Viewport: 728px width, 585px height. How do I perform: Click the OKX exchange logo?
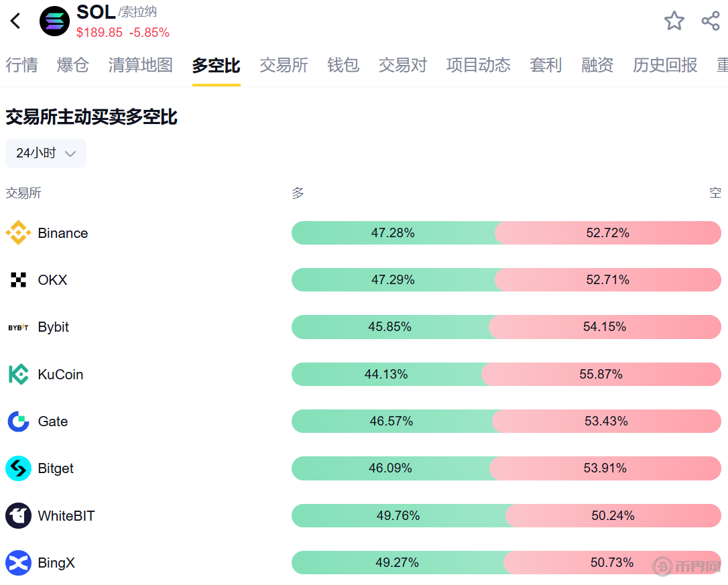[x=18, y=280]
